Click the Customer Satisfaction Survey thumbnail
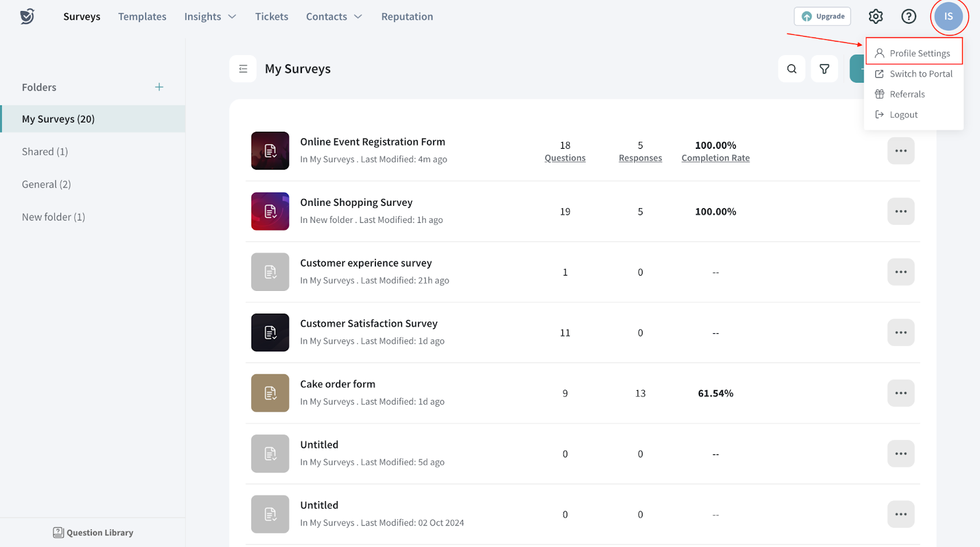The height and width of the screenshot is (547, 980). 270,333
